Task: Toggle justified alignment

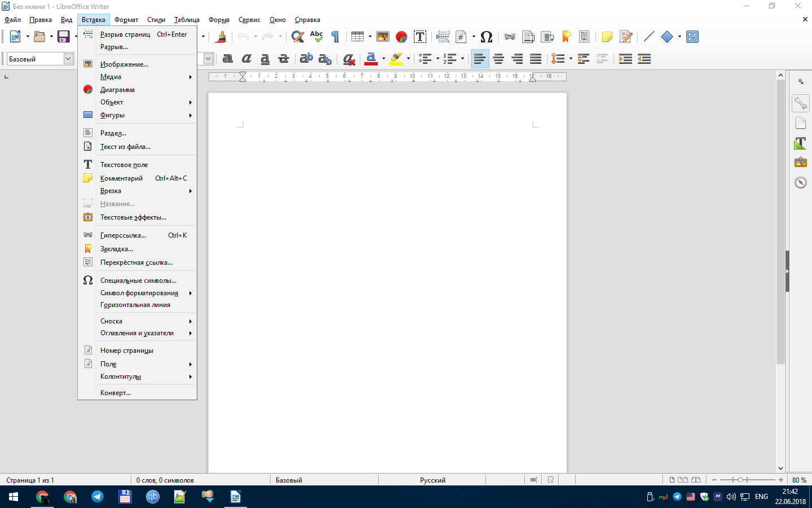Action: point(536,58)
